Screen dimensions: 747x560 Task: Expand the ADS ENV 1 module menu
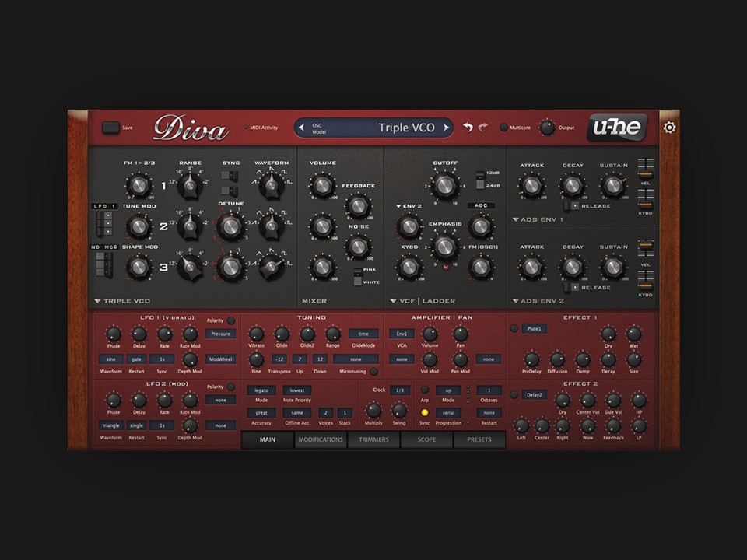point(538,219)
